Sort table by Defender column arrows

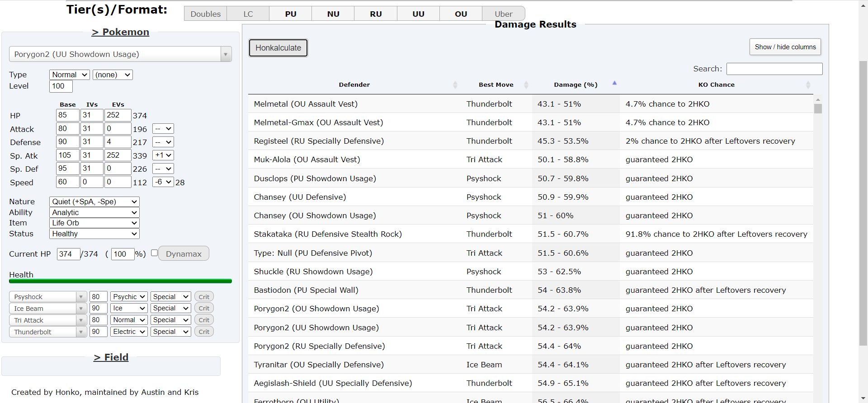pos(455,85)
